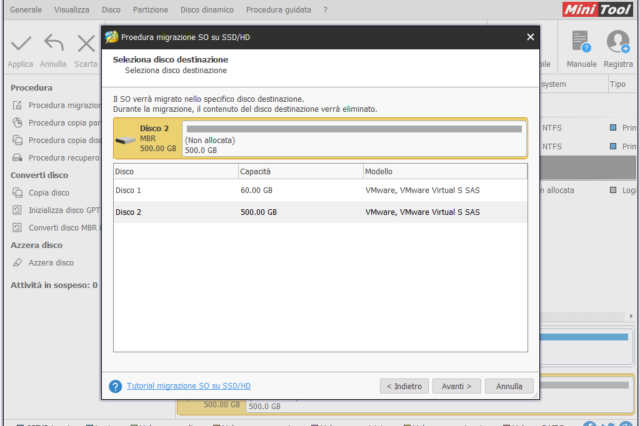The height and width of the screenshot is (426, 640).
Task: Select the Azzera disco sidebar item
Action: 50,263
